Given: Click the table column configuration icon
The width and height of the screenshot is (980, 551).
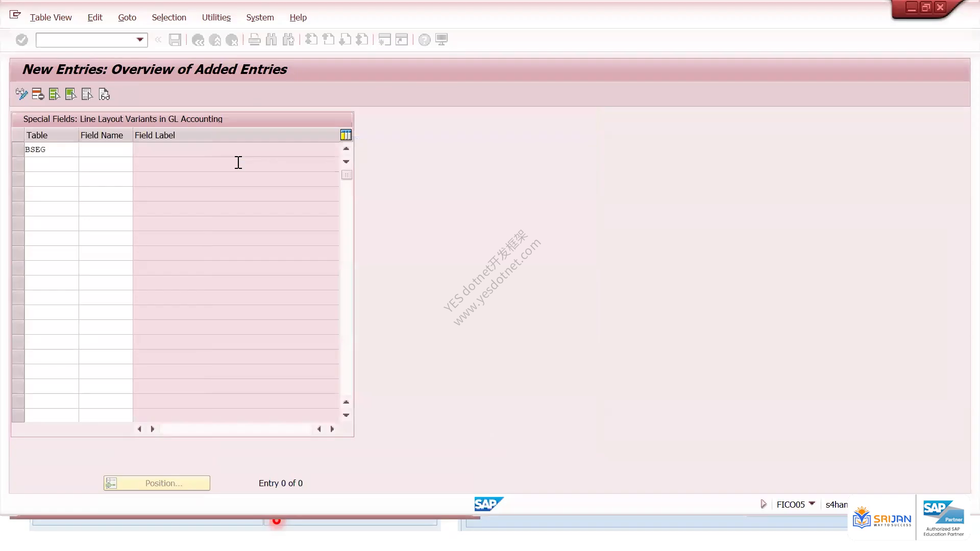Looking at the screenshot, I should [x=346, y=135].
